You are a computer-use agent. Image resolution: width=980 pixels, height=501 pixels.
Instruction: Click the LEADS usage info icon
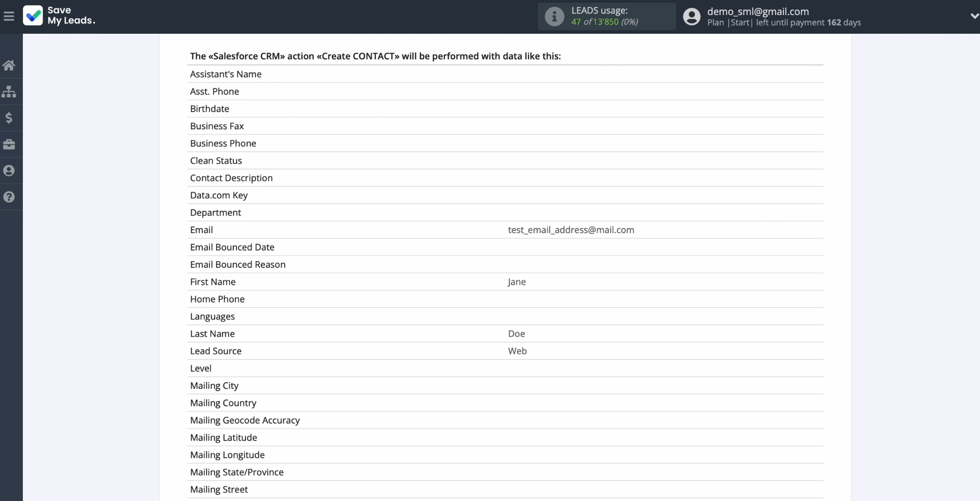coord(554,17)
